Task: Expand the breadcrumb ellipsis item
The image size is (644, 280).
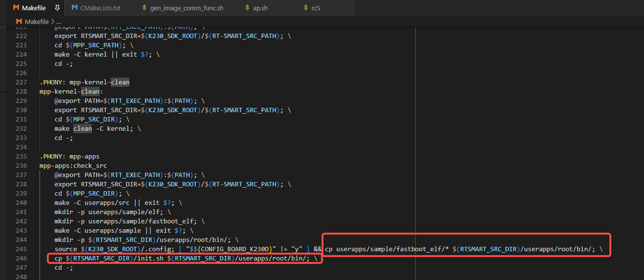Action: pos(59,21)
